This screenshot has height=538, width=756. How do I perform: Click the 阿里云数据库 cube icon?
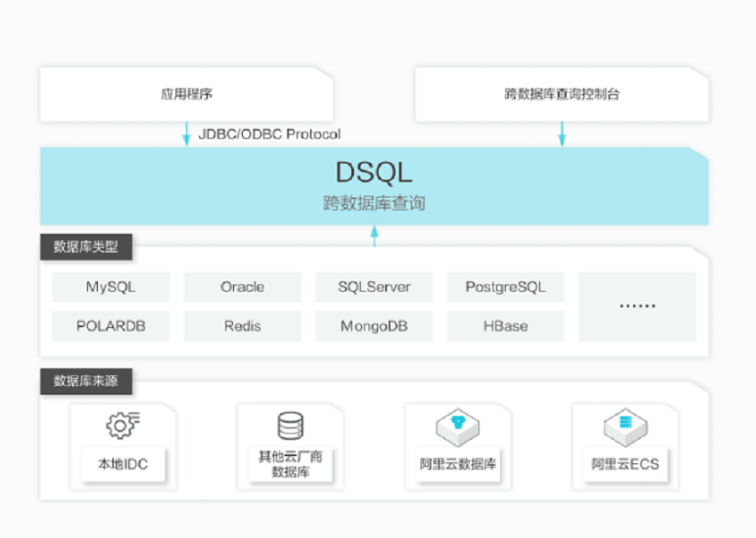pos(457,427)
